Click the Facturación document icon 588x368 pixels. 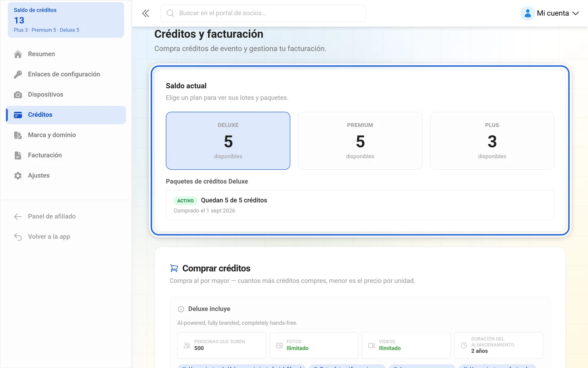[x=18, y=155]
